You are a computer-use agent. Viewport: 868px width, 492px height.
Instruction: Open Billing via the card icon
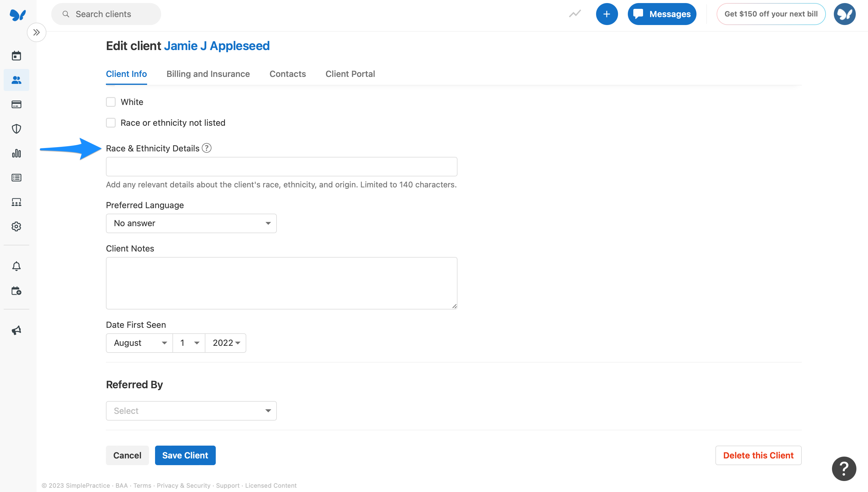[16, 104]
